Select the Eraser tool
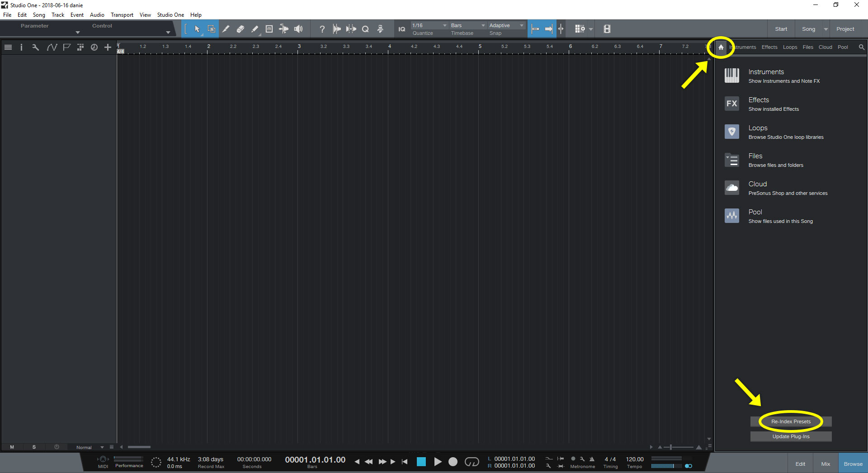Image resolution: width=868 pixels, height=473 pixels. click(240, 29)
